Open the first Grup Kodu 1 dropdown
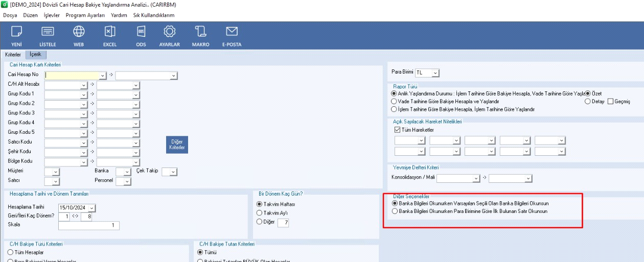The width and height of the screenshot is (644, 262). pos(84,94)
